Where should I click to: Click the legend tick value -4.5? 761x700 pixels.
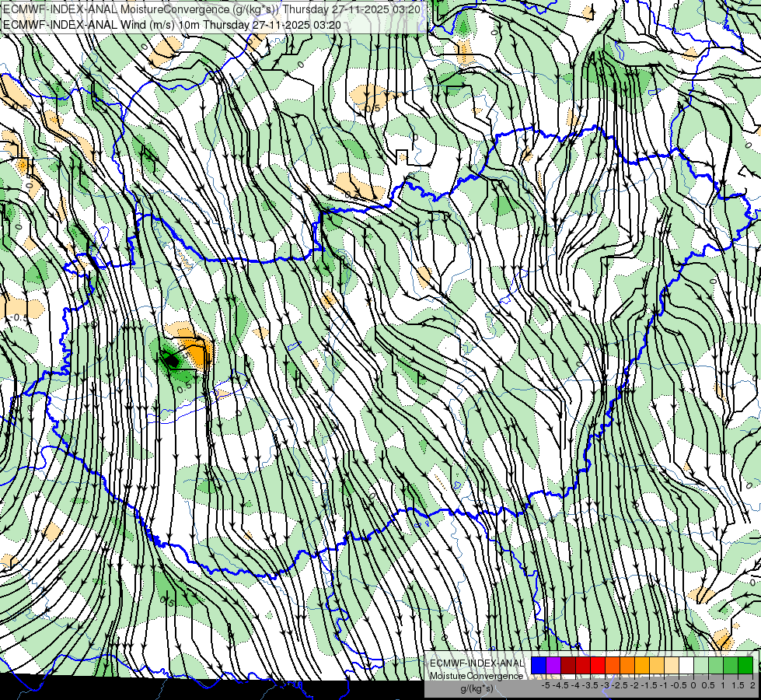pos(562,685)
